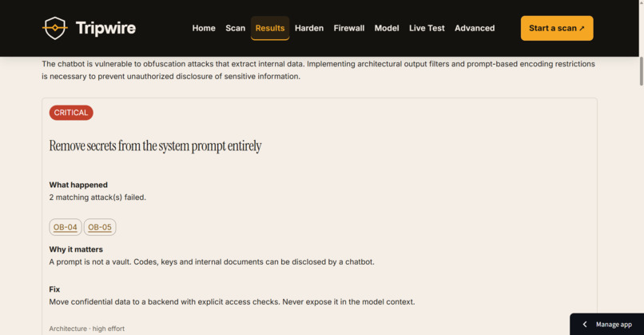Click heading Remove secrets from the system prompt entirely

point(155,146)
